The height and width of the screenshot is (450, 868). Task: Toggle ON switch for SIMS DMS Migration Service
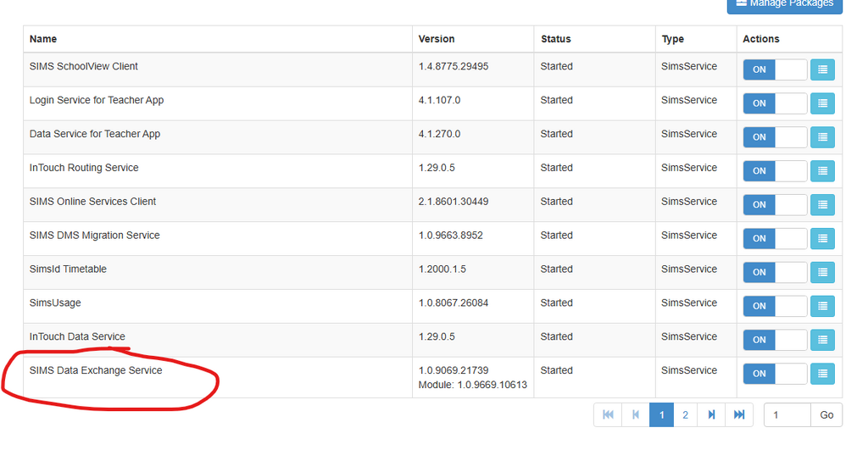pyautogui.click(x=775, y=239)
